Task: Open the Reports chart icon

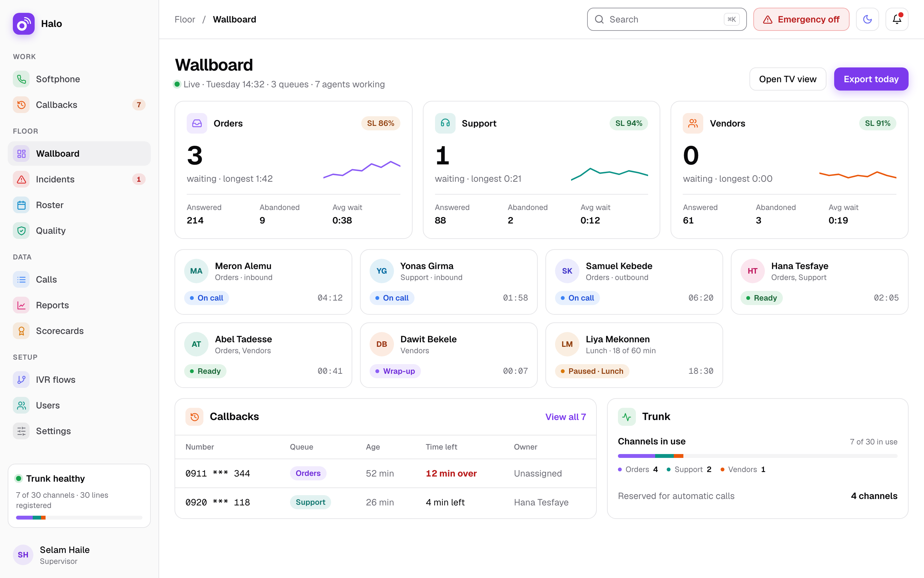Action: [x=21, y=305]
